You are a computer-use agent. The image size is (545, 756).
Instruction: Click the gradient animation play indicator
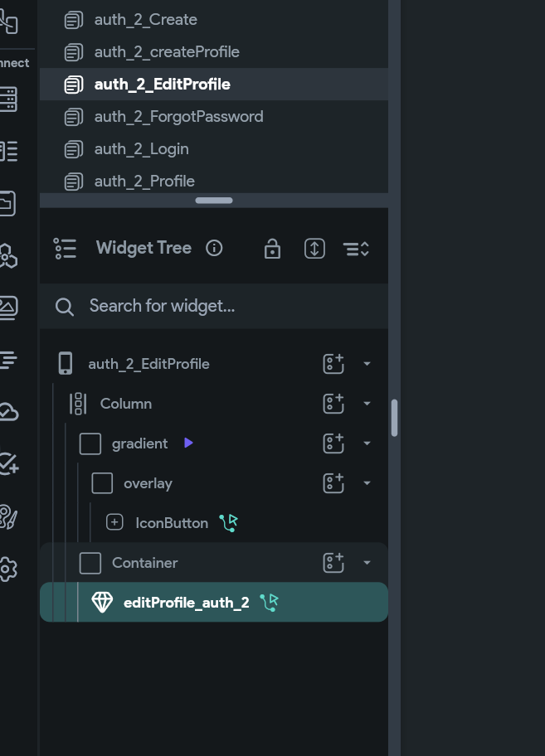(x=188, y=443)
